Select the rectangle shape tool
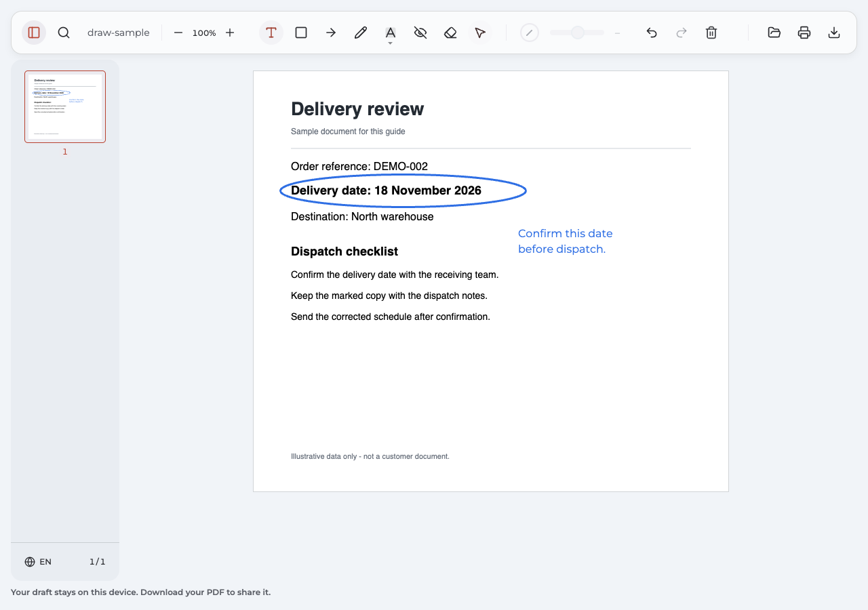The width and height of the screenshot is (868, 610). [x=301, y=33]
